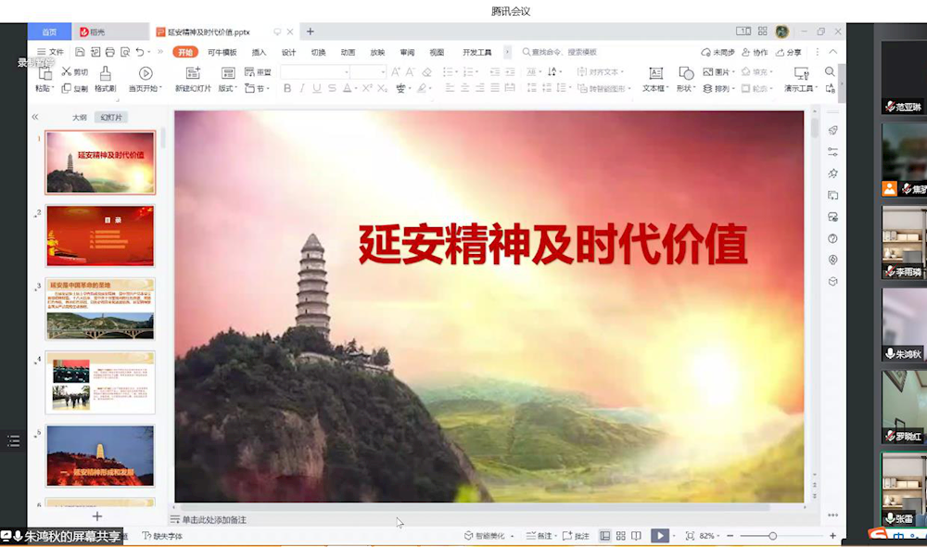Select slide 2 目录 thumbnail
The image size is (927, 560).
[100, 235]
